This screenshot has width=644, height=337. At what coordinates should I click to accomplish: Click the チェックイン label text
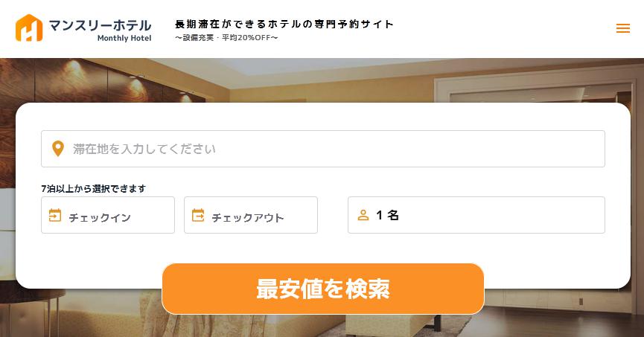pos(100,217)
